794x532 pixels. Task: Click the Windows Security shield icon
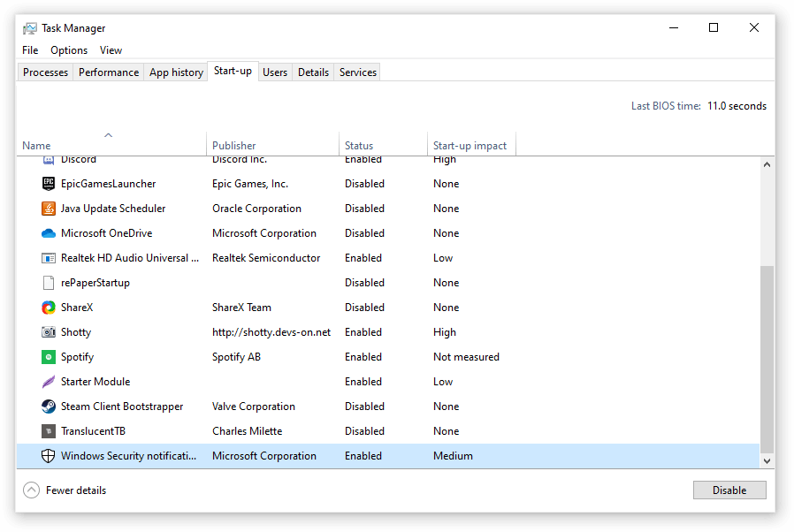[x=48, y=456]
